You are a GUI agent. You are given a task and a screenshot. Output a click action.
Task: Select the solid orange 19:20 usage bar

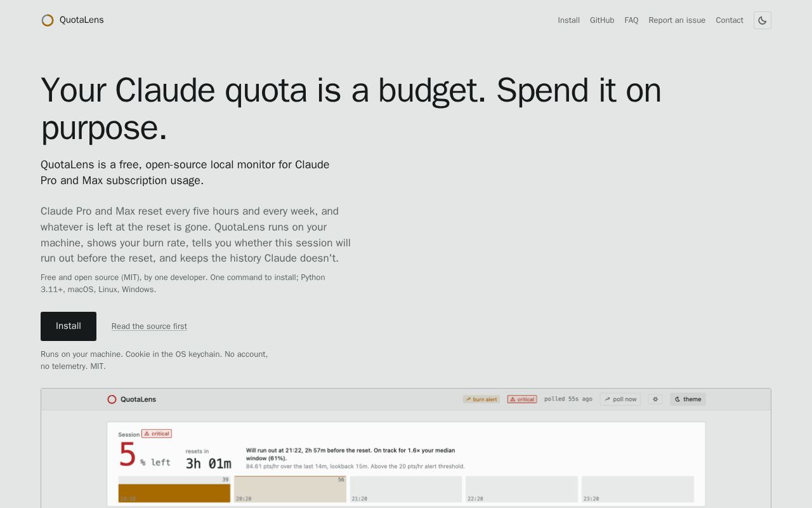pyautogui.click(x=174, y=493)
